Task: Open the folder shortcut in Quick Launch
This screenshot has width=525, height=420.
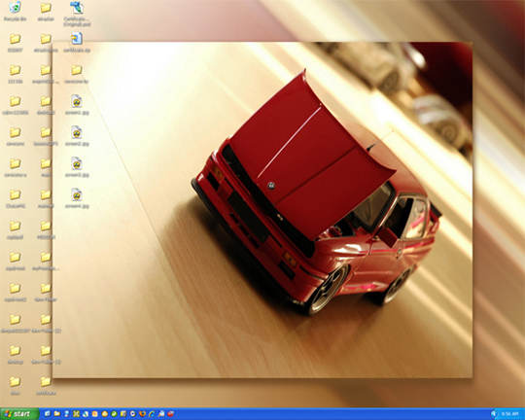Action: pos(57,414)
